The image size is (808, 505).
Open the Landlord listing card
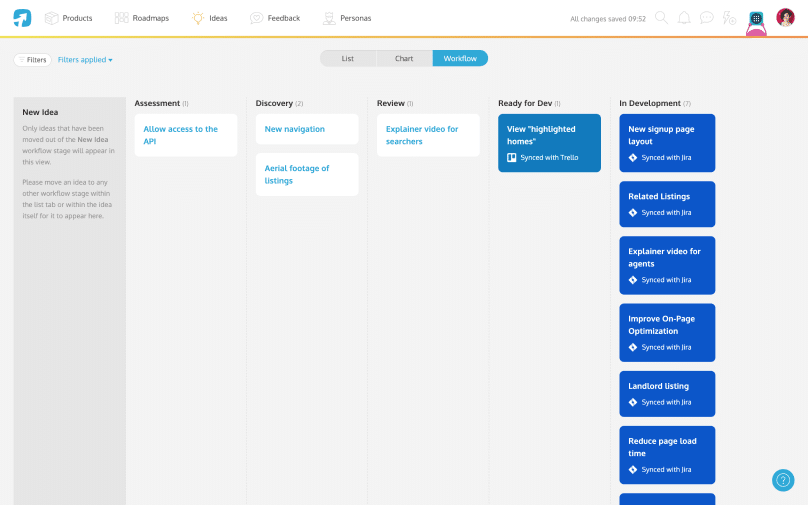(667, 394)
